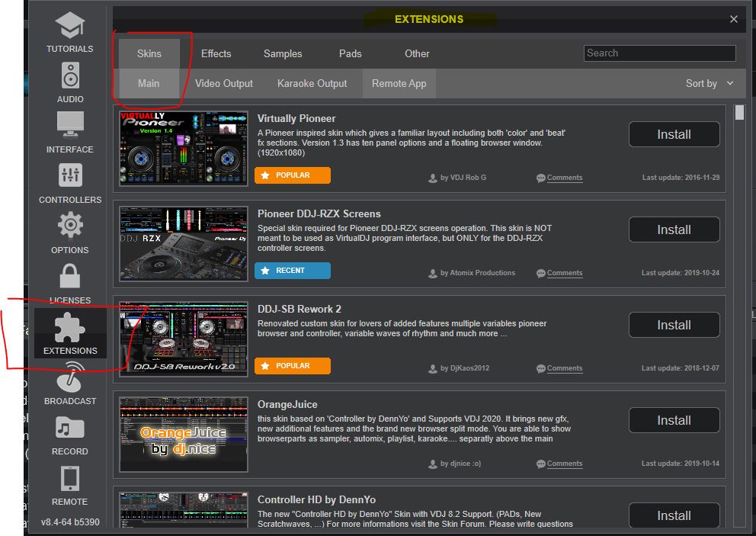This screenshot has width=756, height=536.
Task: Click the 'DDJ-SB Rework 2' title
Action: pos(300,310)
